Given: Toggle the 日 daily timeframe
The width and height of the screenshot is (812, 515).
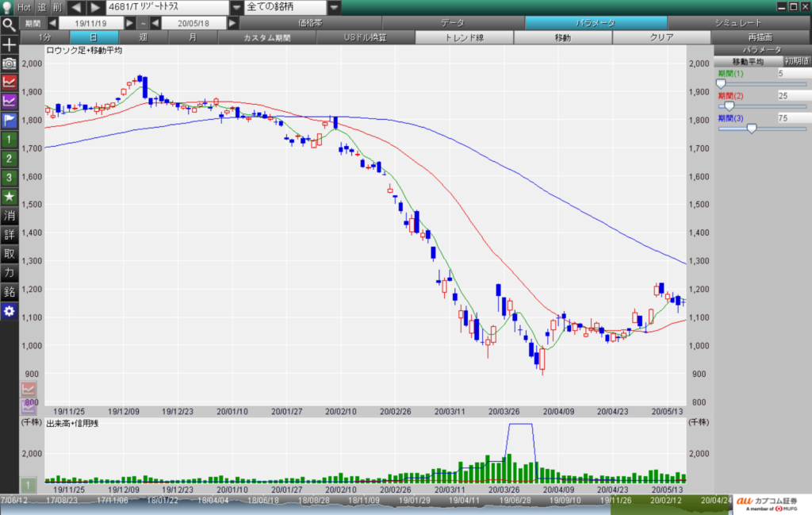Looking at the screenshot, I should (94, 37).
